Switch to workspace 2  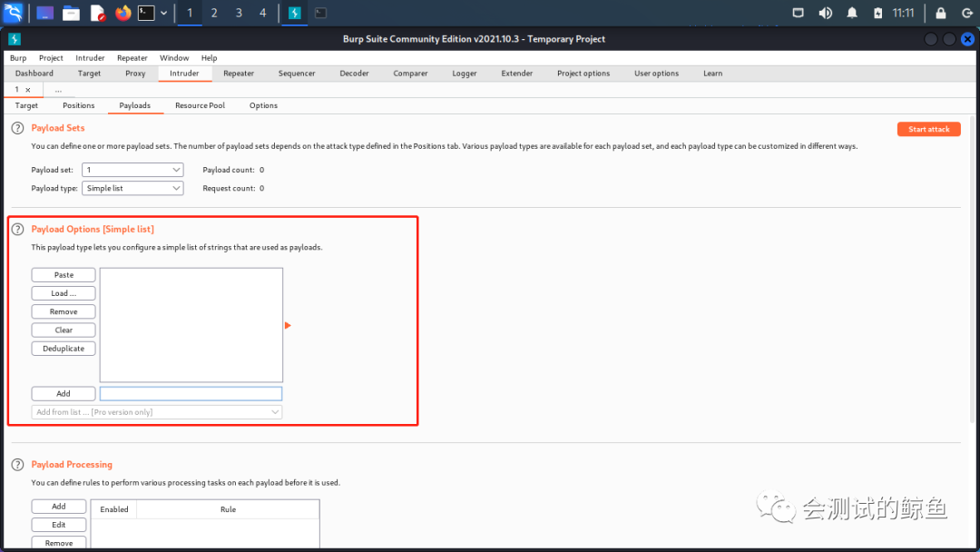tap(214, 13)
